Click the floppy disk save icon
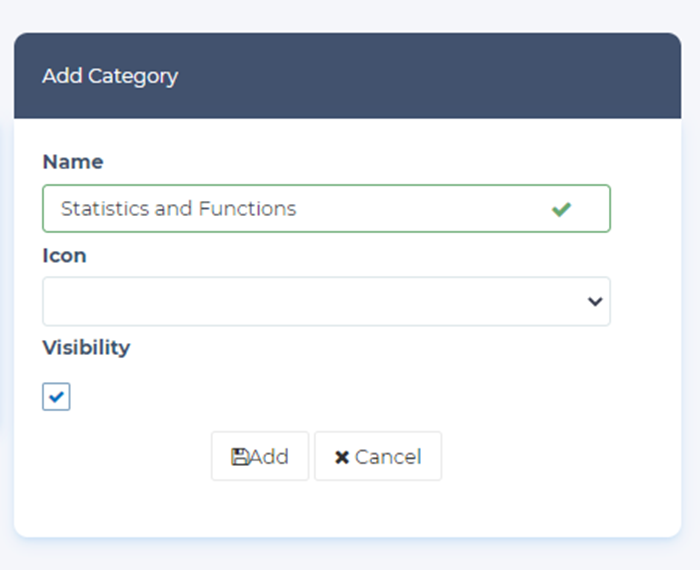Viewport: 700px width, 570px height. pyautogui.click(x=240, y=457)
